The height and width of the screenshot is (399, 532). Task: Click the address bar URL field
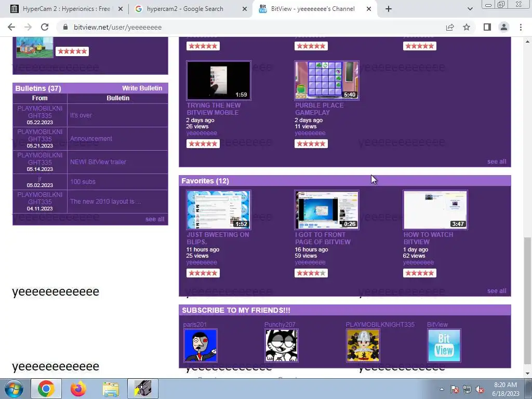pyautogui.click(x=251, y=27)
